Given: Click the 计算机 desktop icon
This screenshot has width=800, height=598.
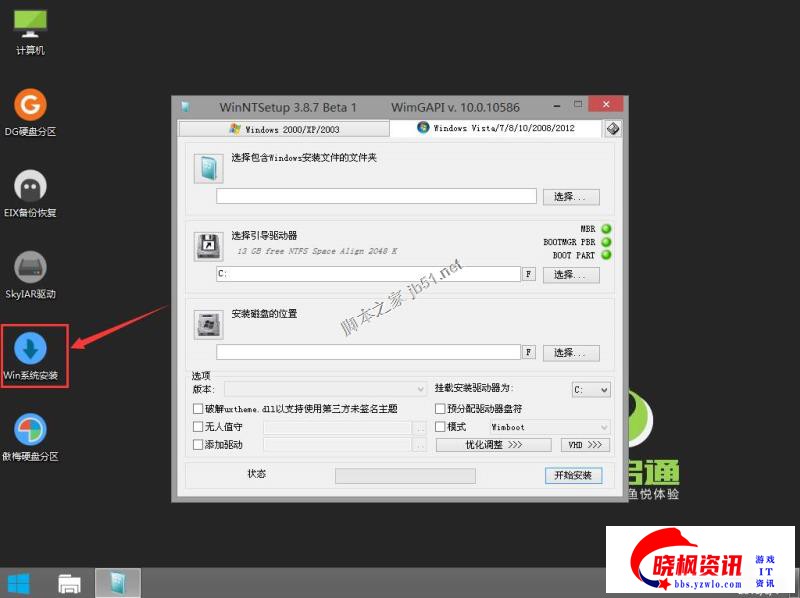Looking at the screenshot, I should (31, 25).
